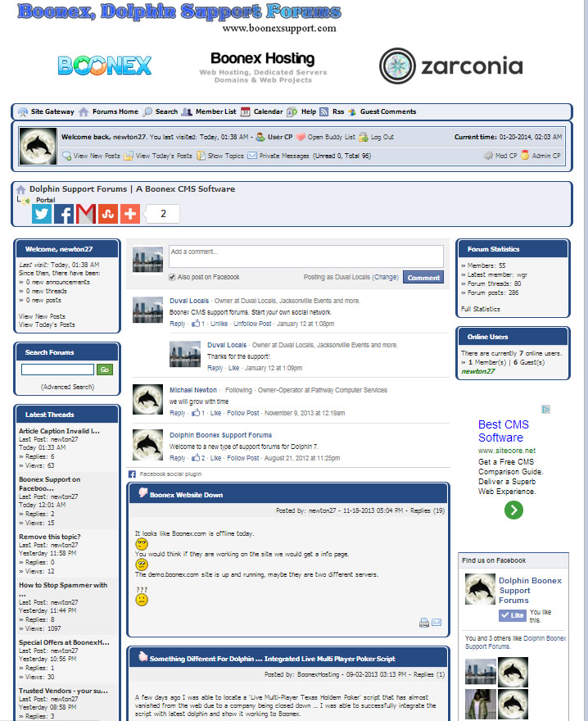Screen dimensions: 588x721
Task: Click the Facebook Like button in the sidebar
Action: pos(513,615)
